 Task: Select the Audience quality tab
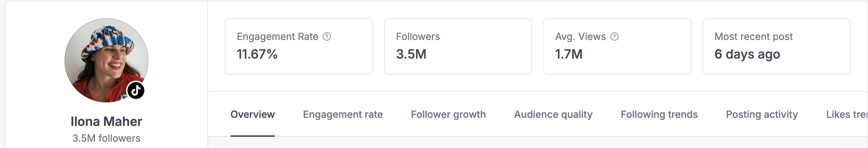pos(553,114)
